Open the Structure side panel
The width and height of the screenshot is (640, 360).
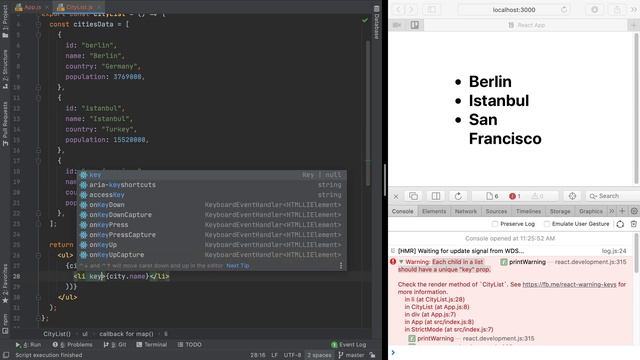(5, 69)
